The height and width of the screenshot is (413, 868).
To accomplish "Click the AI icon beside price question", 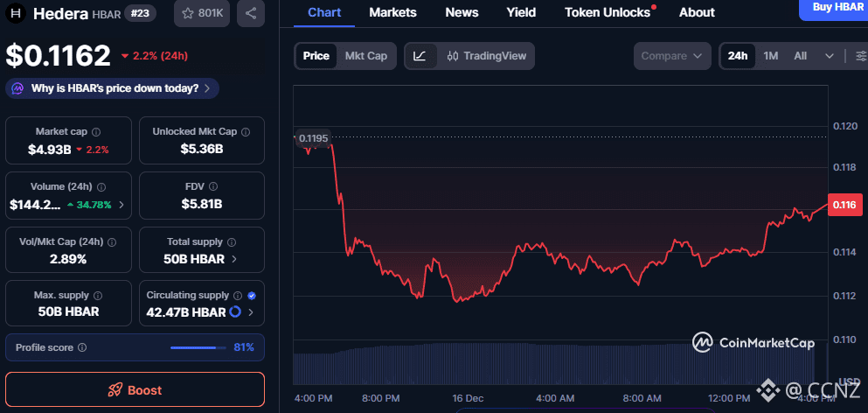I will (x=18, y=88).
